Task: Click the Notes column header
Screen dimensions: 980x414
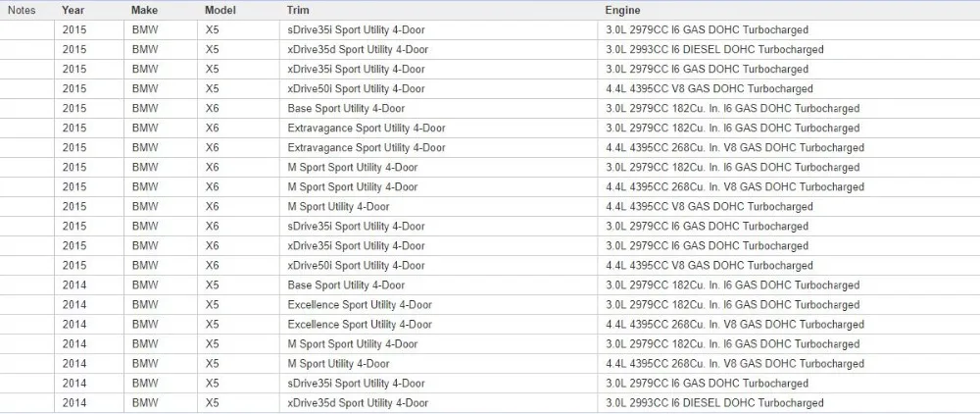Action: click(x=22, y=10)
